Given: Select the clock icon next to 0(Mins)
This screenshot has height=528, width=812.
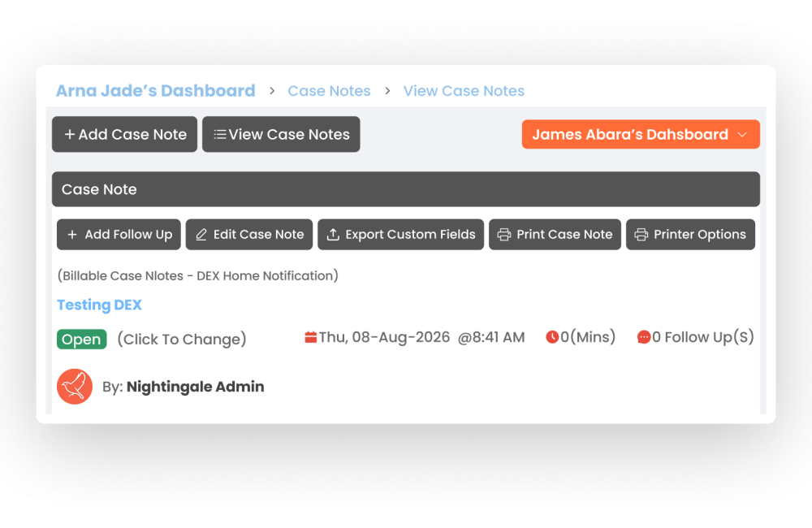Looking at the screenshot, I should pyautogui.click(x=551, y=336).
